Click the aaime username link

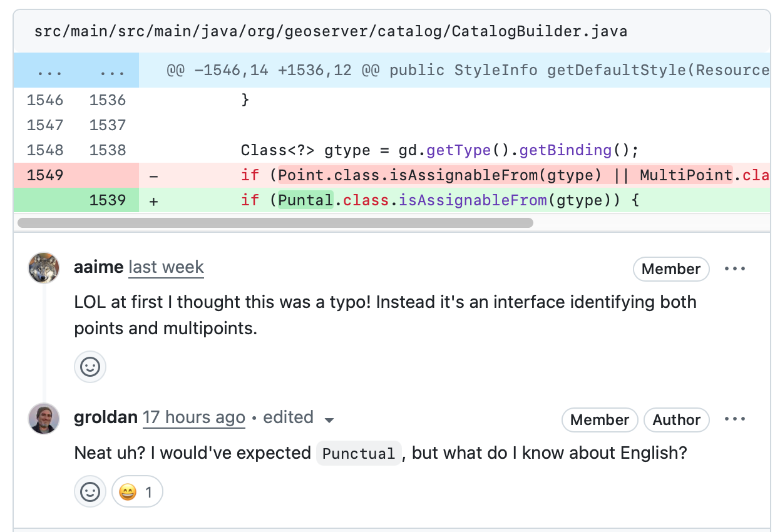[x=98, y=267]
